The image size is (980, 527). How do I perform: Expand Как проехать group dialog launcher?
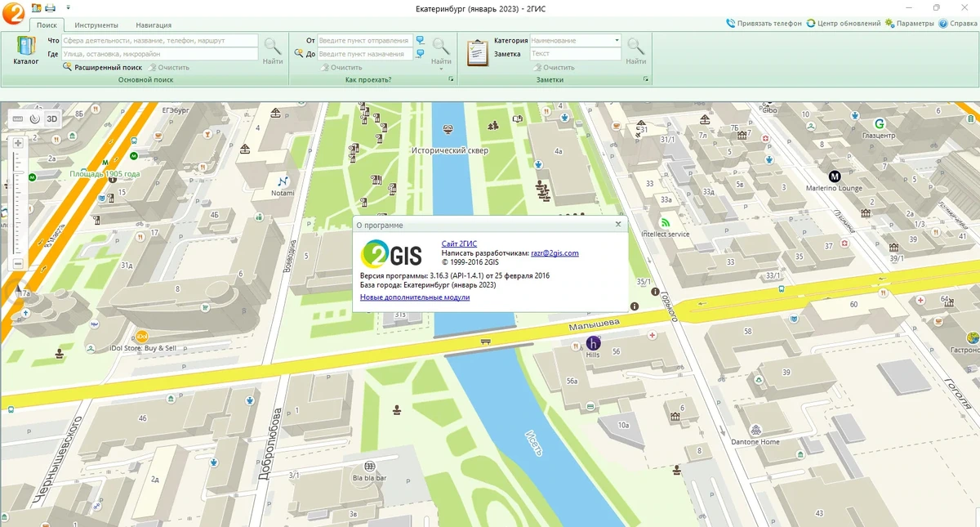[x=451, y=80]
